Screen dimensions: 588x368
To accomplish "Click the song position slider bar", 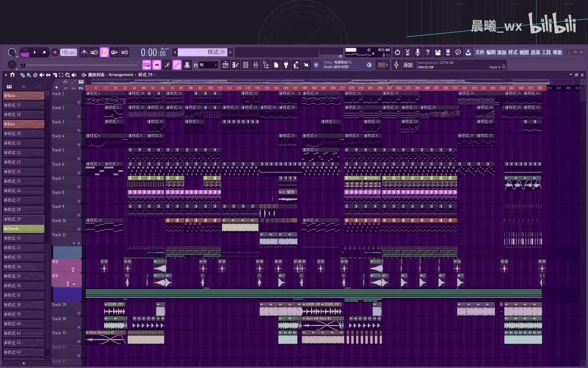I will (81, 65).
